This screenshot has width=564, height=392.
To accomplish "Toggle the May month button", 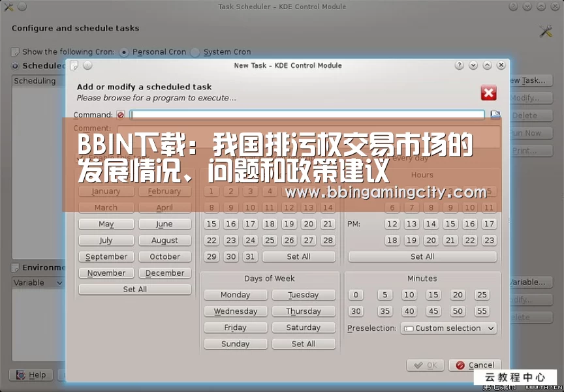I will click(x=106, y=224).
